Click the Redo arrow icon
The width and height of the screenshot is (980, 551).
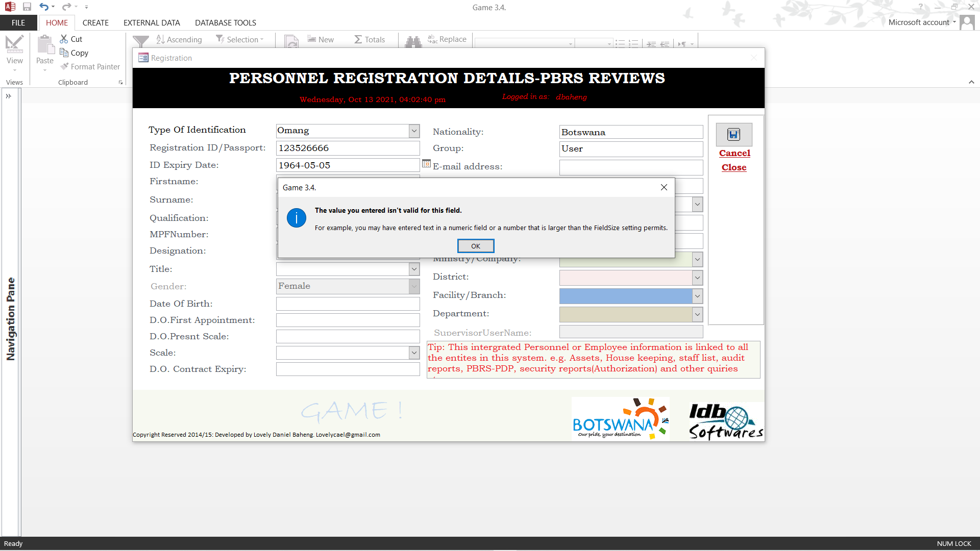(x=66, y=7)
